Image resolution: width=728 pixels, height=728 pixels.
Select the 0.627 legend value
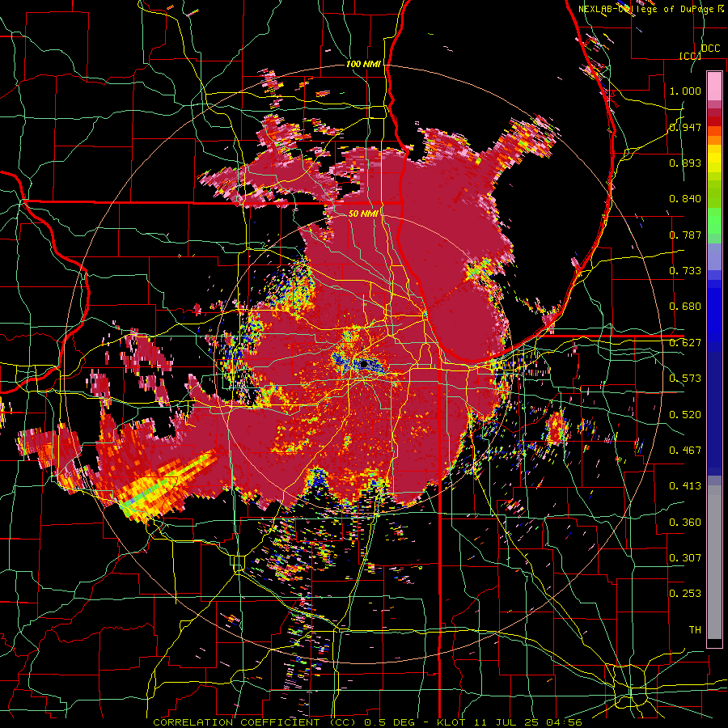685,343
